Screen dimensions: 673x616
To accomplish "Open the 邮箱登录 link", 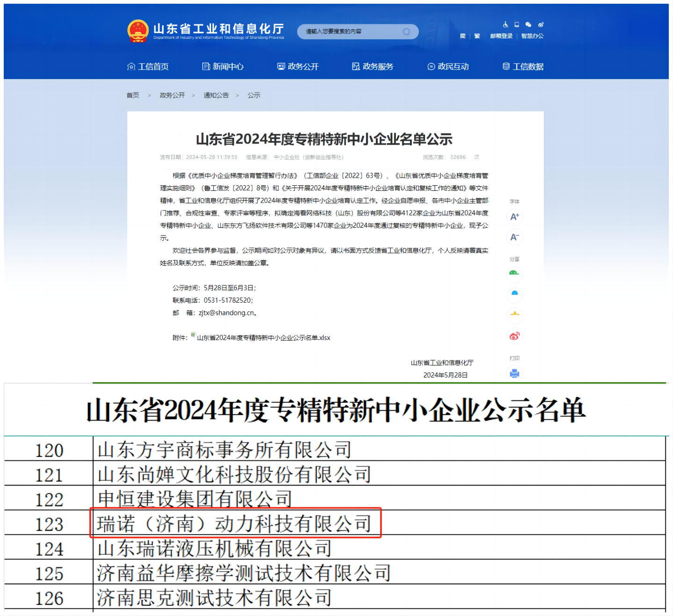I will (501, 36).
